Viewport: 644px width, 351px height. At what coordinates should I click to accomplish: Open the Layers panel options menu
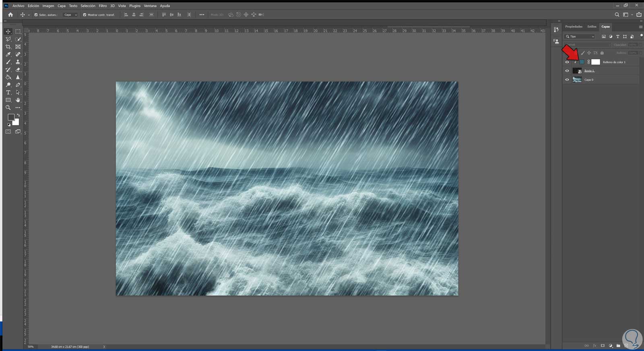640,27
